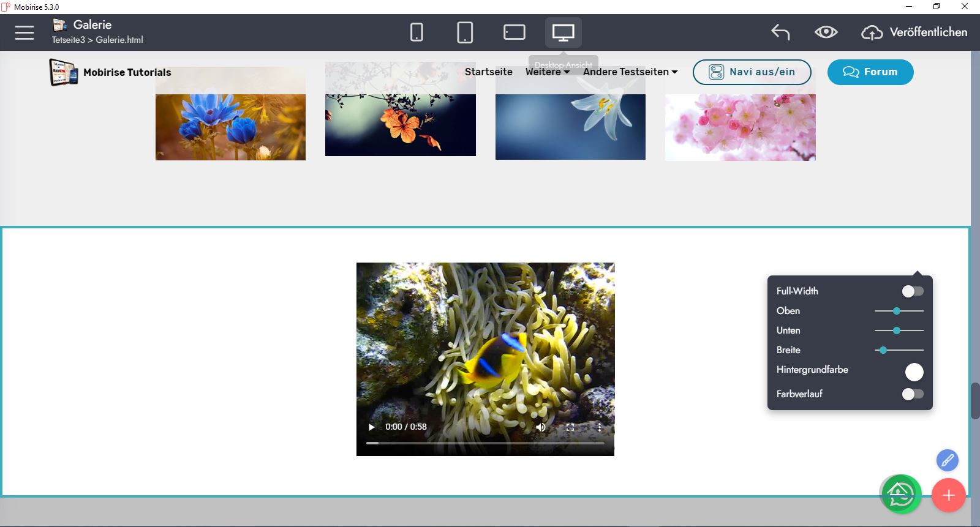The height and width of the screenshot is (527, 980).
Task: Open the Hintergrundfarbe white color swatch
Action: click(914, 372)
